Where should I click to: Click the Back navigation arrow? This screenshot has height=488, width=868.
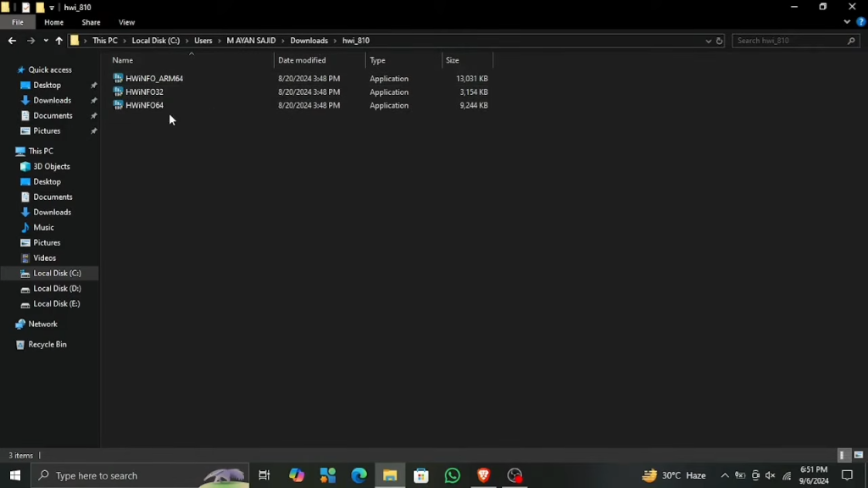(x=12, y=41)
